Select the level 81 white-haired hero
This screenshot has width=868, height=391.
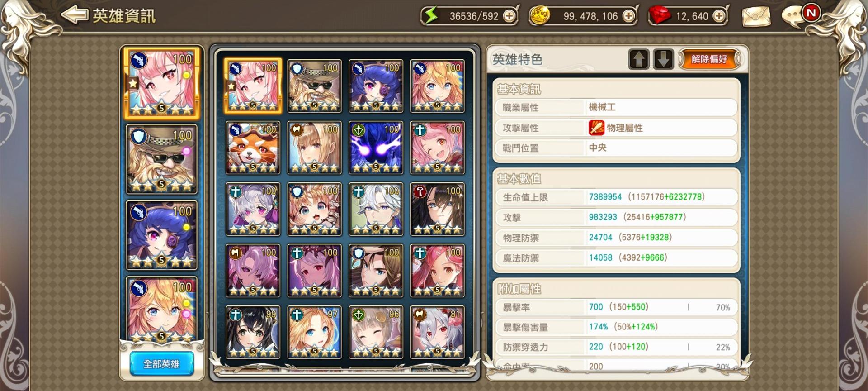[438, 332]
